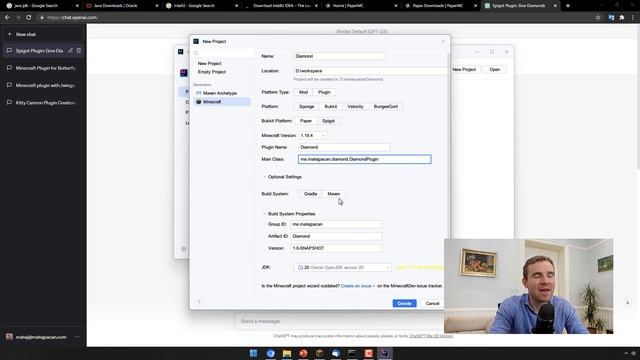Choose the Sponge platform
Image resolution: width=640 pixels, height=360 pixels.
tap(307, 107)
